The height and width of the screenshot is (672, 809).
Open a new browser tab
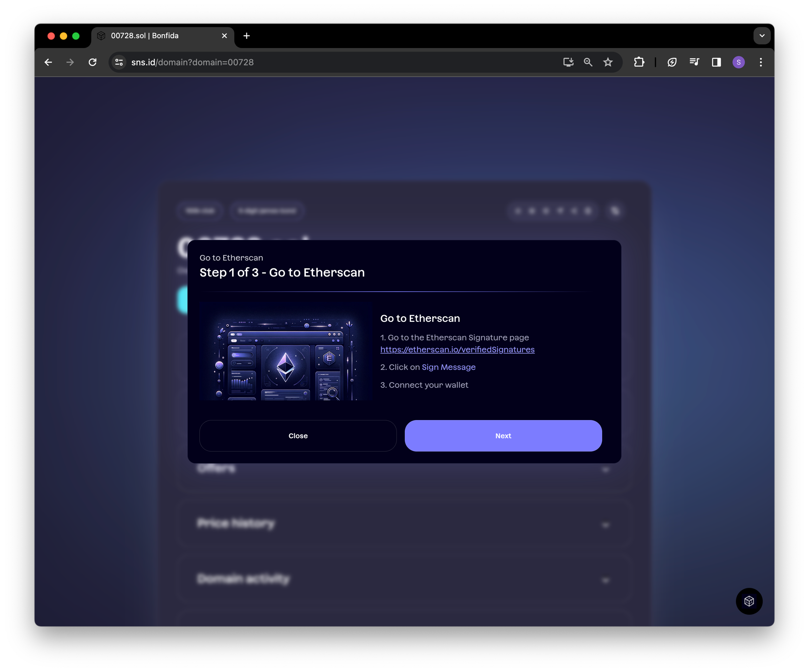[x=246, y=36]
